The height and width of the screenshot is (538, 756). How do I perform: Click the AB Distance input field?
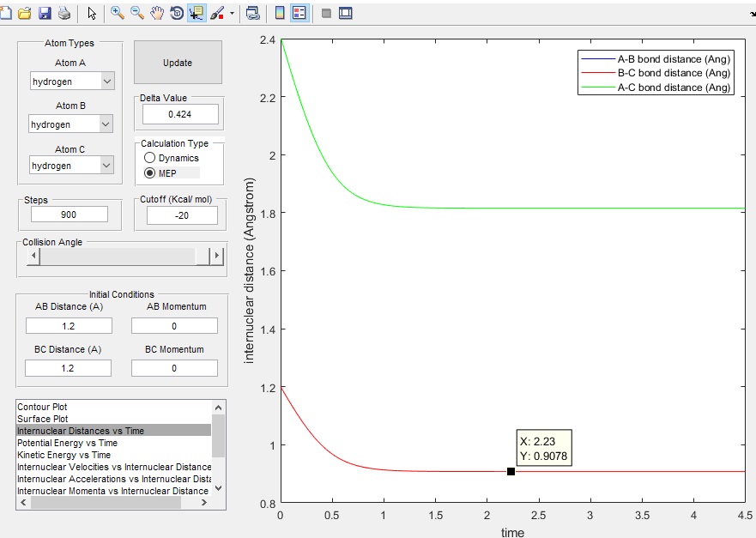coord(69,326)
